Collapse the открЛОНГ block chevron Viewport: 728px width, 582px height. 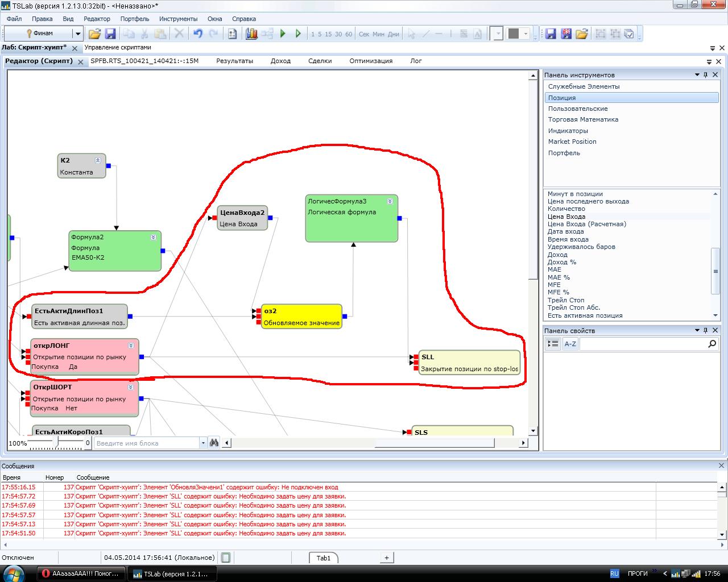[131, 346]
